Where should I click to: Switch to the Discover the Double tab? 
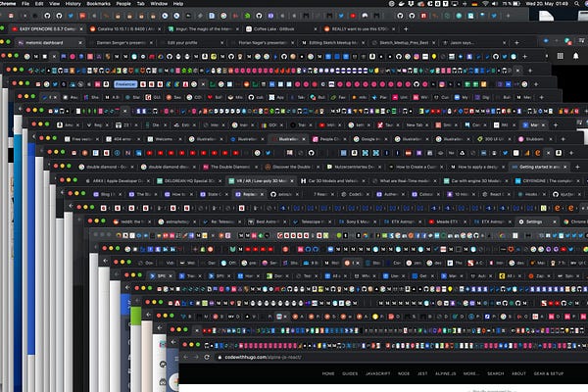(291, 167)
